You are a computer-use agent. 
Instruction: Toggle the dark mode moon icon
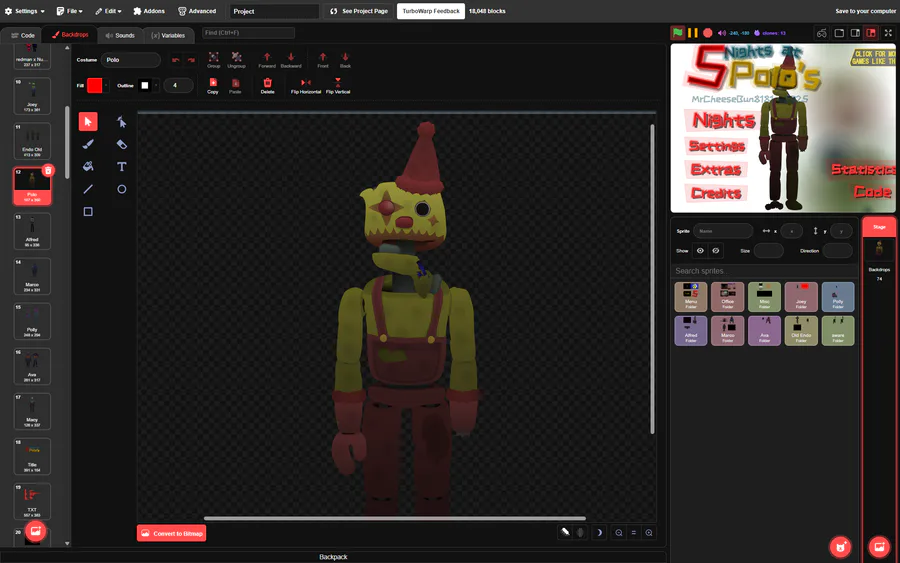[x=599, y=533]
